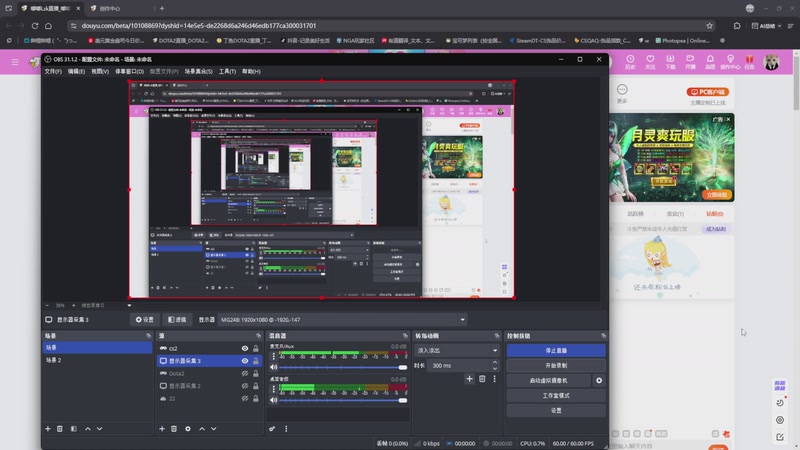Show the Dota2 source
Viewport: 800px width, 450px height.
pos(245,373)
